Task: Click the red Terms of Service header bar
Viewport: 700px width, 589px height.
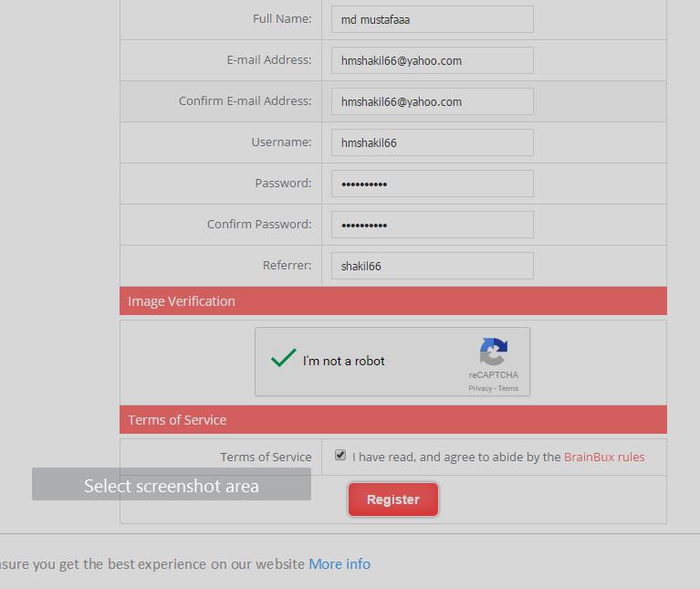Action: click(392, 419)
